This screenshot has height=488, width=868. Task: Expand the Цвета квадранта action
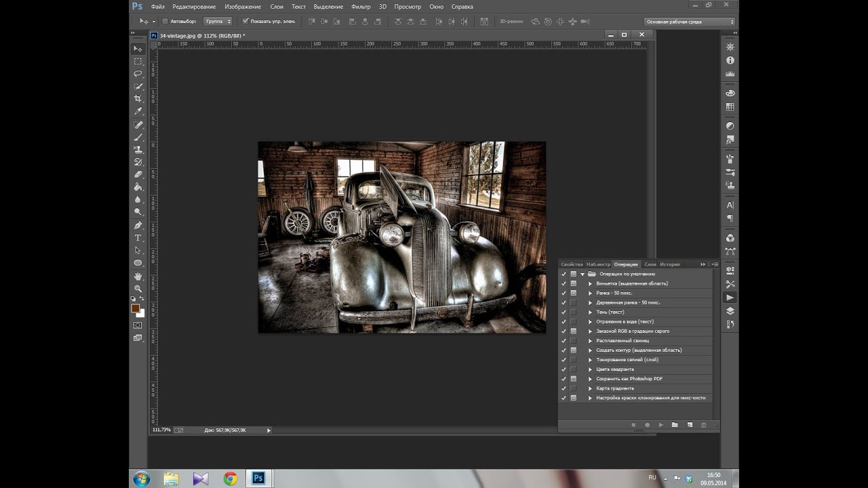[x=590, y=369]
